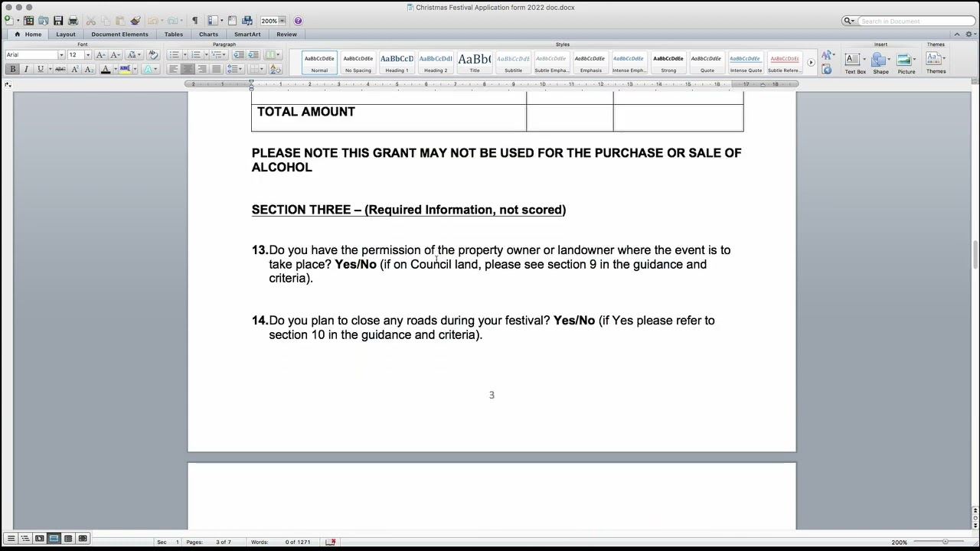Click the Clear Formatting icon

(x=153, y=54)
